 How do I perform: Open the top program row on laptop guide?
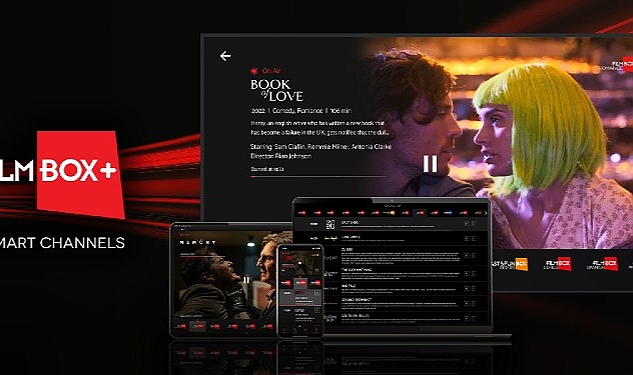point(391,224)
